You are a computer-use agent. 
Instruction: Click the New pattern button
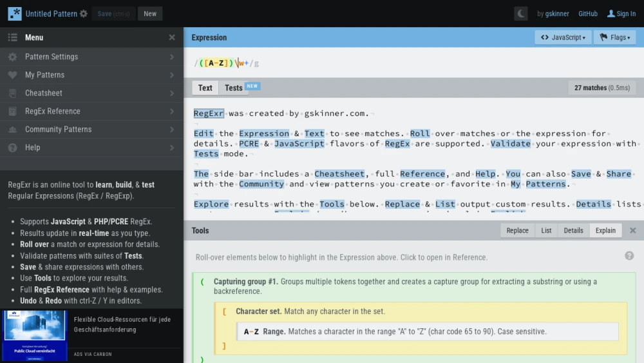click(x=150, y=14)
